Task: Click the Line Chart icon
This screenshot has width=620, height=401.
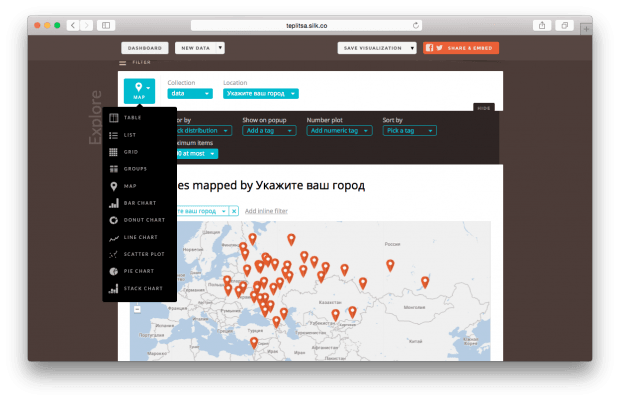Action: (x=114, y=237)
